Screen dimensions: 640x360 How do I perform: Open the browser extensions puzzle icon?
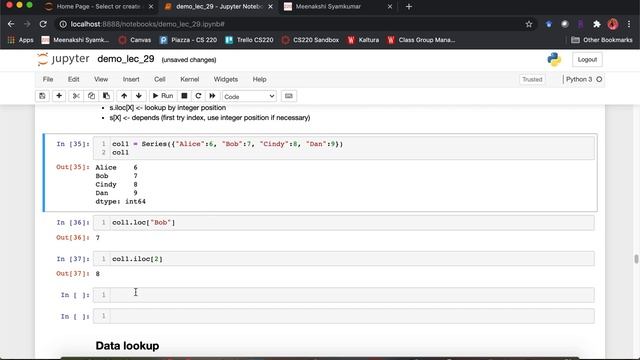point(596,24)
